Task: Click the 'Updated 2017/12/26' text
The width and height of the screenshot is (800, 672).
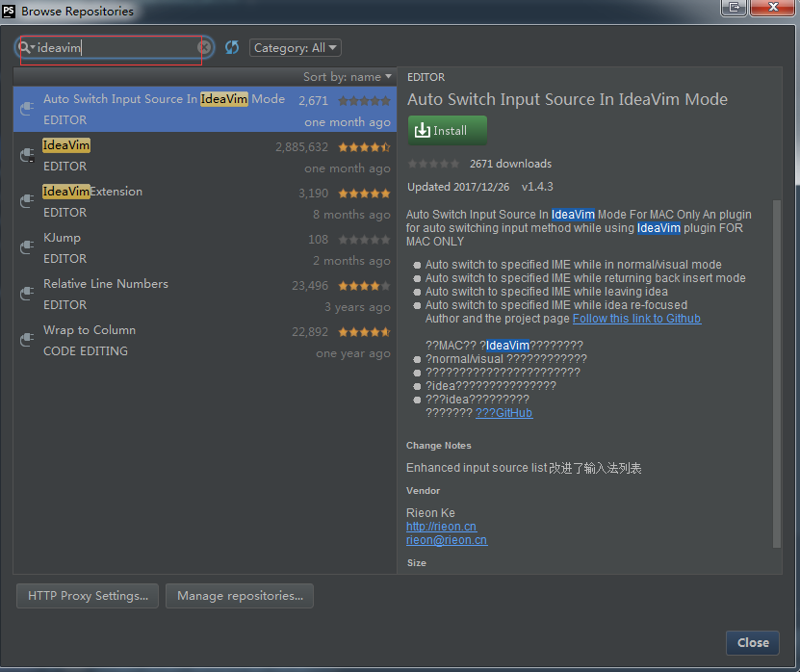Action: [458, 187]
